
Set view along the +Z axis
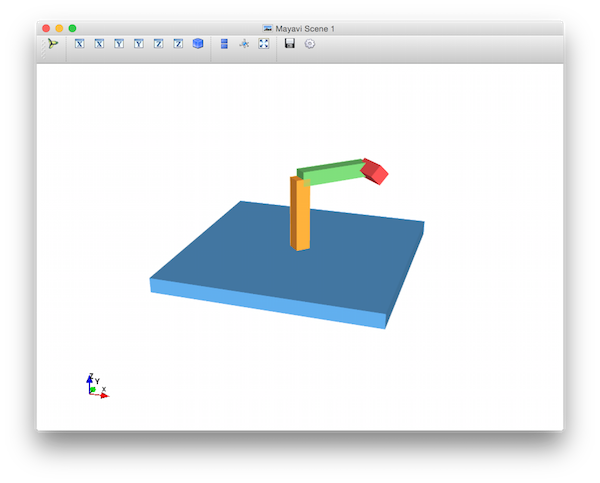[x=178, y=44]
